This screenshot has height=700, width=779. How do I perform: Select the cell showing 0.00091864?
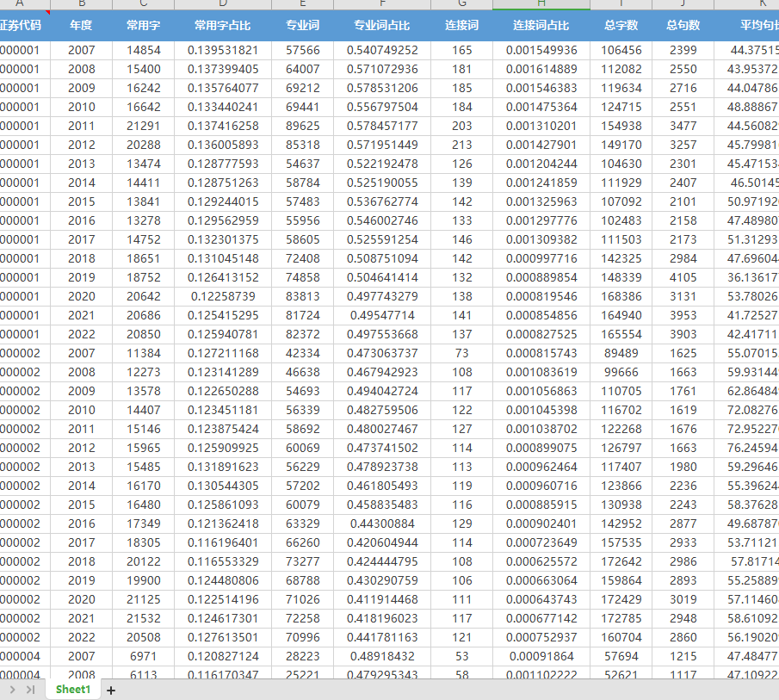click(x=541, y=657)
